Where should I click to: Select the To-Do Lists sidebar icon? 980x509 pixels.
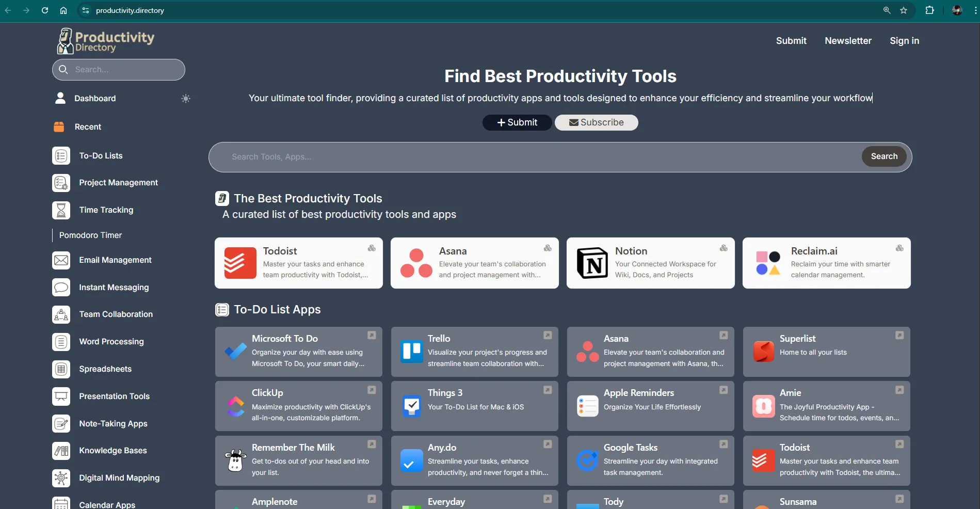pyautogui.click(x=61, y=155)
